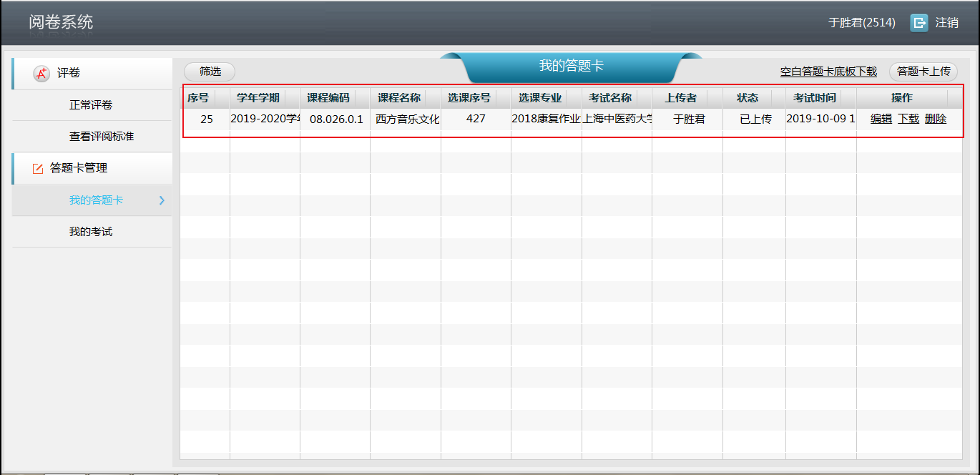Screen dimensions: 980x475
Task: Select 我的答题卡 menu item
Action: pyautogui.click(x=96, y=200)
